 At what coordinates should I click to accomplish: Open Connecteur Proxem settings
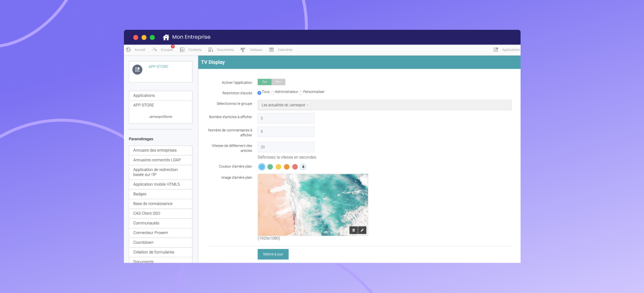coord(161,233)
